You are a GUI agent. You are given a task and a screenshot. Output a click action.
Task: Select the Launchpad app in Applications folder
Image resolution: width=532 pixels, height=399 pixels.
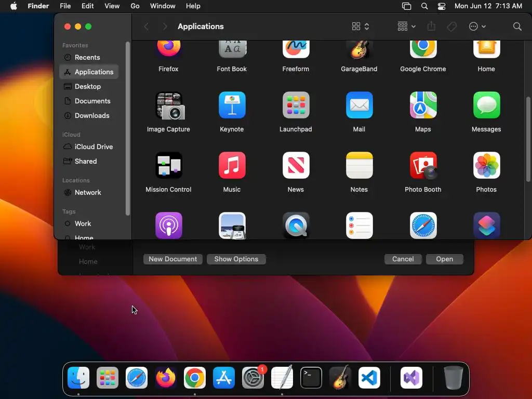(x=296, y=105)
